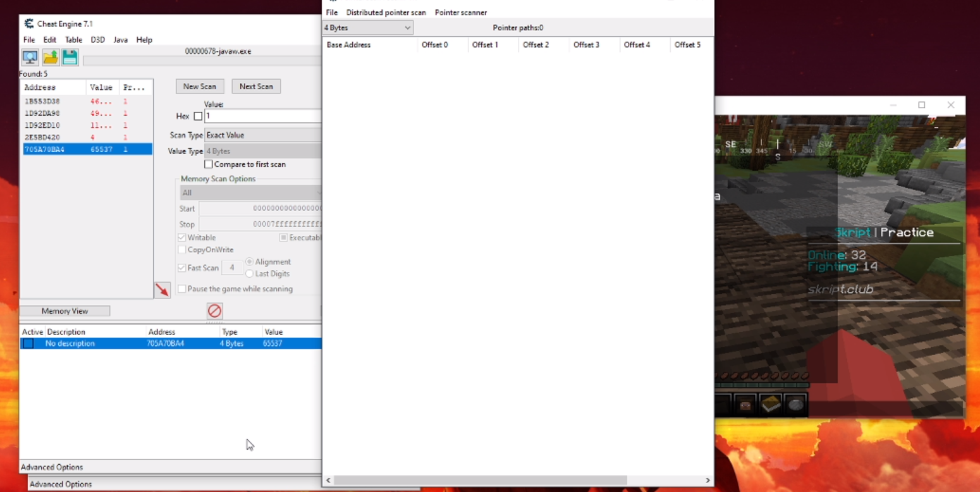
Task: Click the save table floppy disk icon
Action: click(x=70, y=58)
